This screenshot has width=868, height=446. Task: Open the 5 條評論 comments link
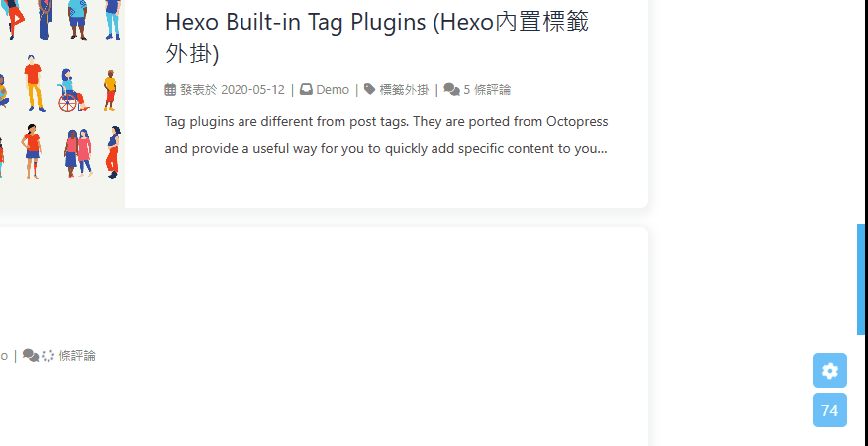(487, 90)
